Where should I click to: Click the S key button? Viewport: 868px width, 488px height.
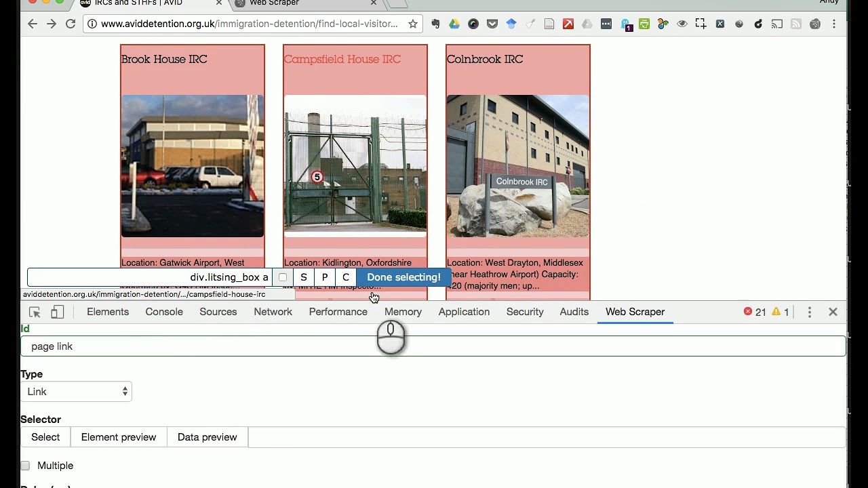(x=304, y=277)
